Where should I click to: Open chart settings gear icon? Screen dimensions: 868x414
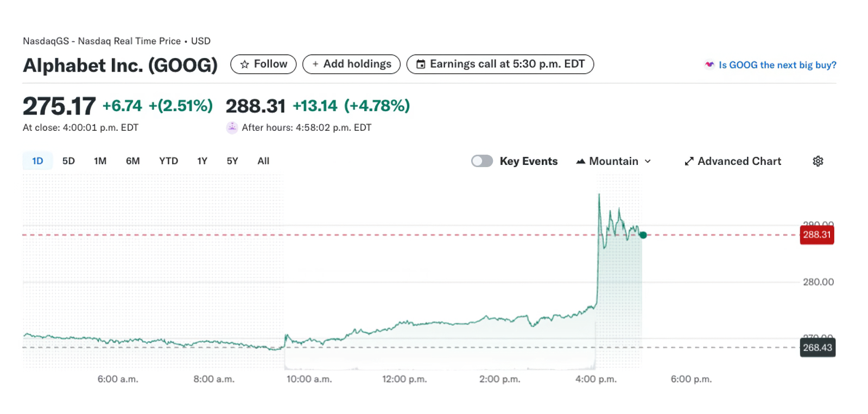pos(818,161)
